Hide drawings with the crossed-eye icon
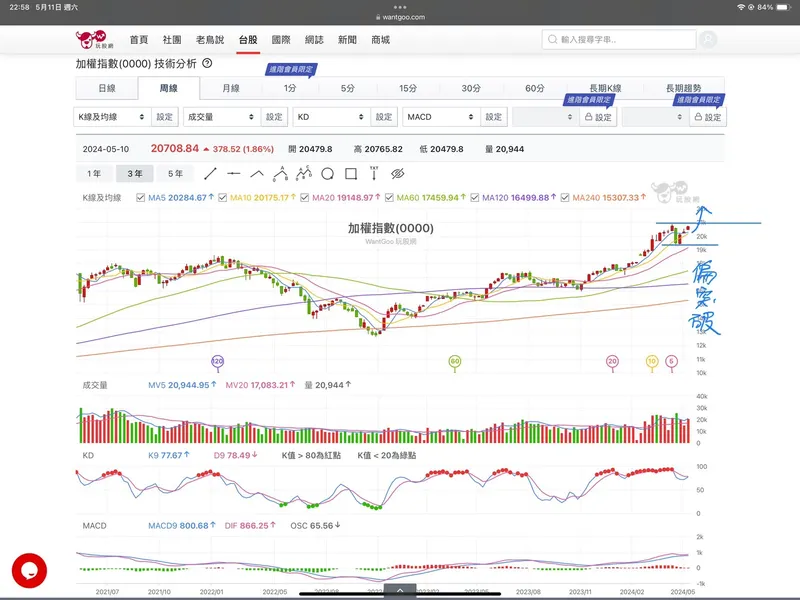800x600 pixels. click(x=397, y=174)
